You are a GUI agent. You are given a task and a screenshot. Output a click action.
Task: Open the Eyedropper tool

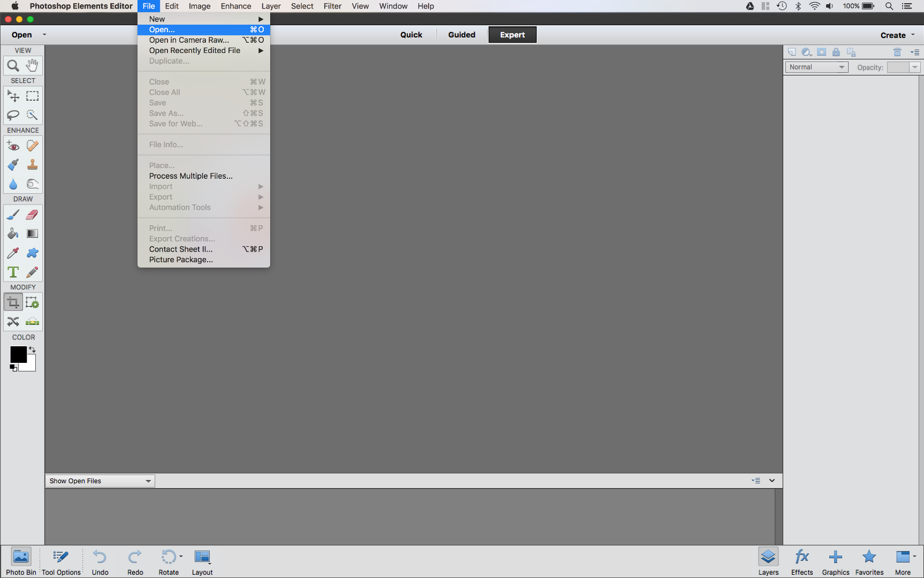(x=13, y=253)
